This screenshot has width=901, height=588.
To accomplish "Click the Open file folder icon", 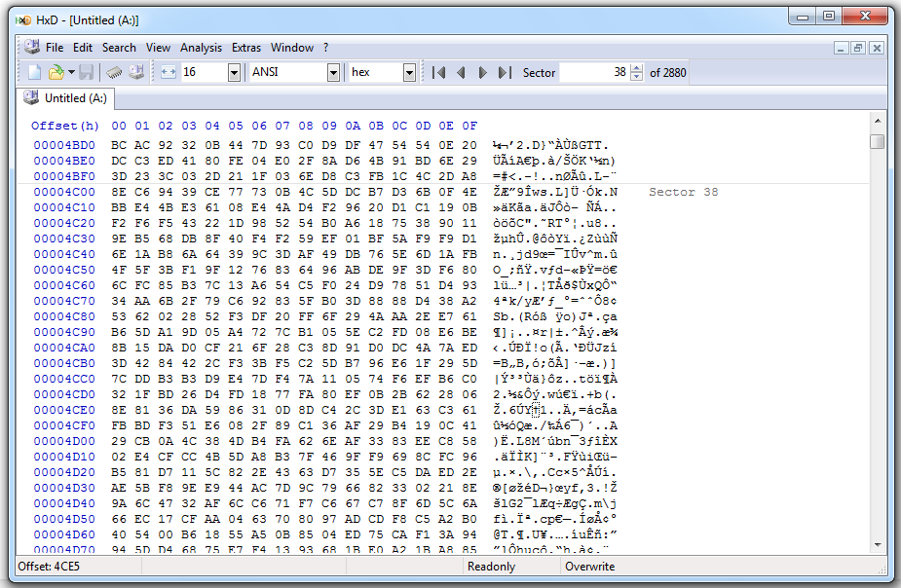I will [x=56, y=72].
